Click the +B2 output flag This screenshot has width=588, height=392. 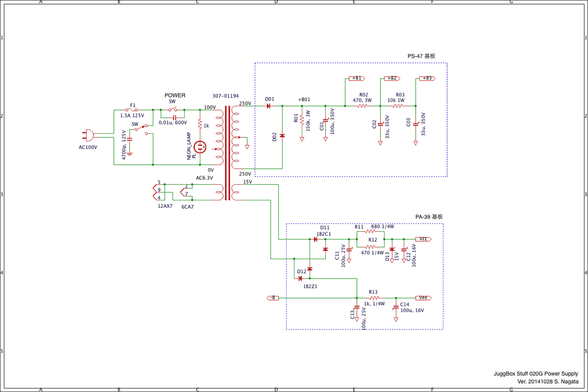(x=391, y=79)
